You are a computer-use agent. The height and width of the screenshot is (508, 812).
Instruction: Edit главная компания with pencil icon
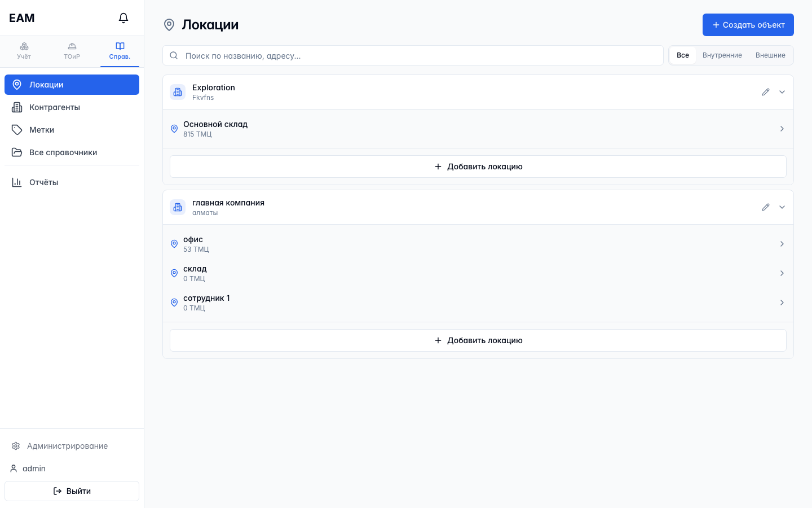coord(766,207)
